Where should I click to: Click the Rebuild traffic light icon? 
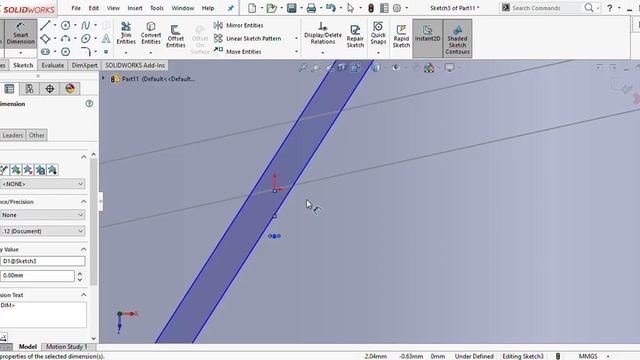(371, 8)
